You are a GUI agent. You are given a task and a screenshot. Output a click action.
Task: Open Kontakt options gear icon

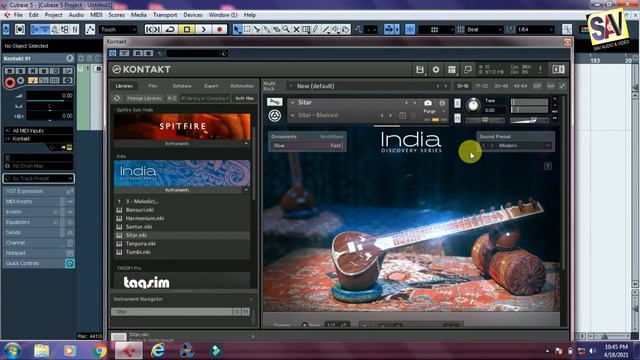(436, 69)
